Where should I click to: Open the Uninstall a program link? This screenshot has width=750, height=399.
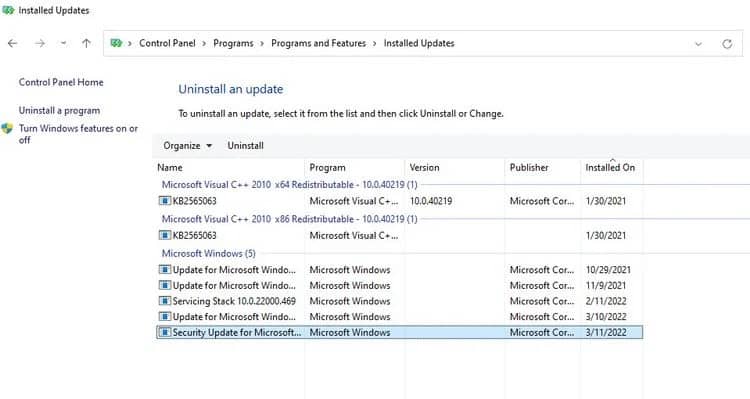pyautogui.click(x=59, y=111)
